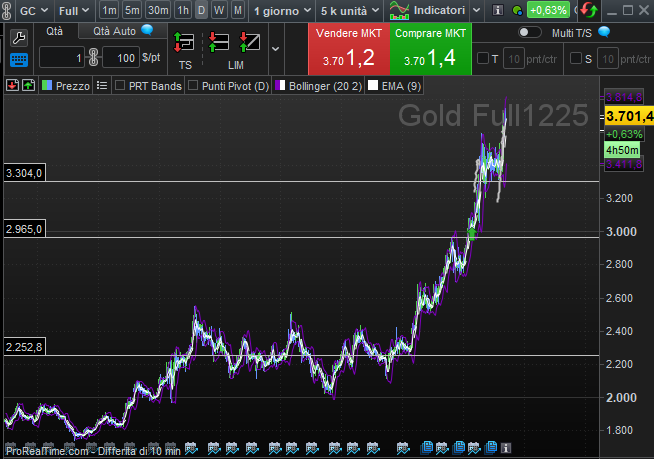Click the red down-arrow panel icon

coord(13,86)
